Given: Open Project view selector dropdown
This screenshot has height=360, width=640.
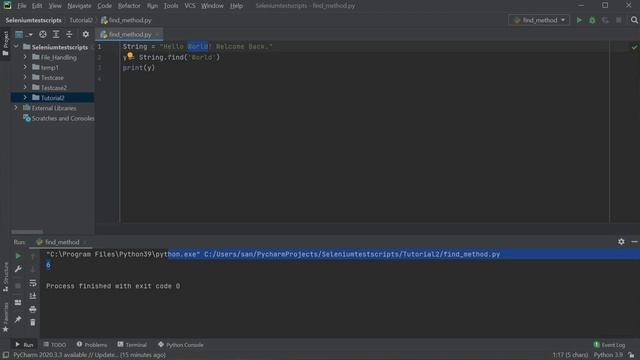Looking at the screenshot, I should click(x=24, y=34).
